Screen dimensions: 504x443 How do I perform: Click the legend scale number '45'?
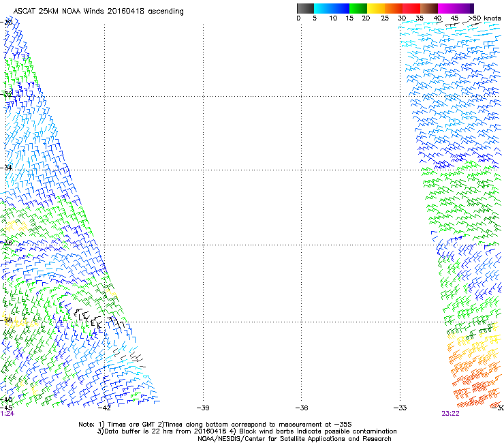(x=454, y=18)
